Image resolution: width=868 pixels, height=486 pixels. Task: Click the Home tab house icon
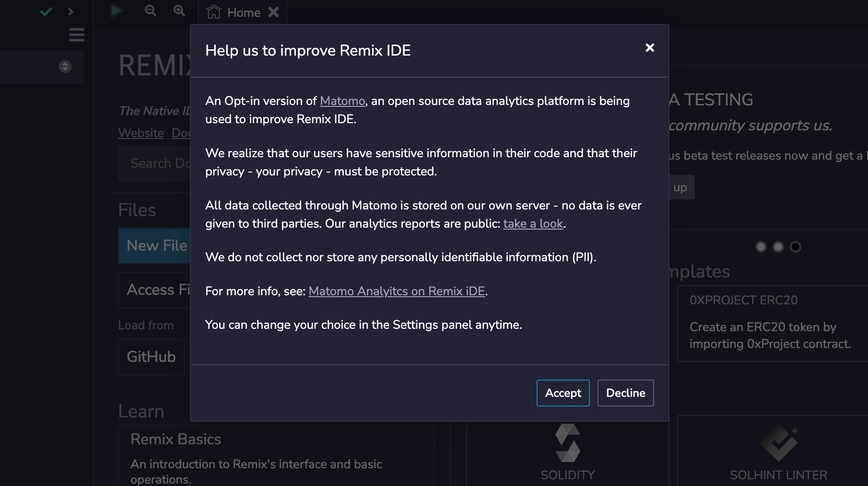pyautogui.click(x=213, y=12)
